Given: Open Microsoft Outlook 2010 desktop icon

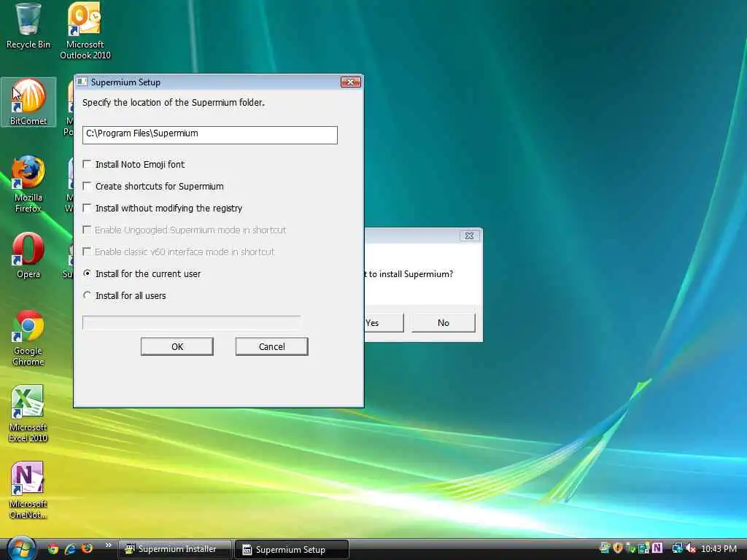Looking at the screenshot, I should pos(85,31).
